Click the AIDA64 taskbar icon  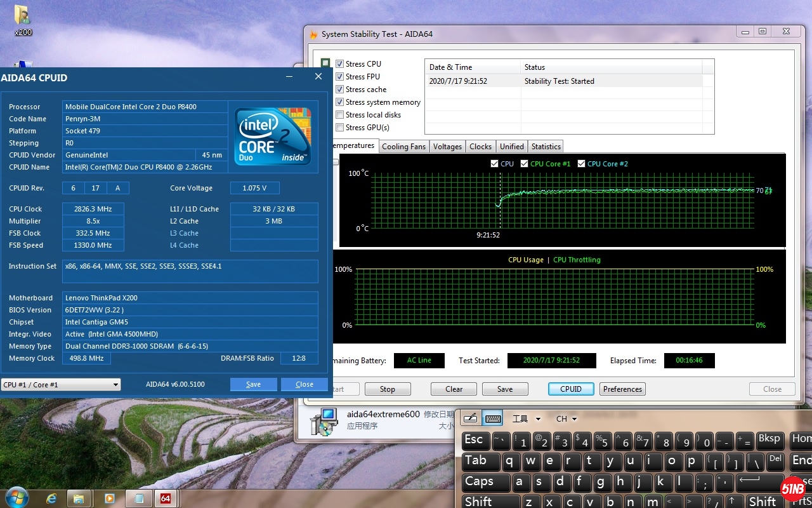166,498
